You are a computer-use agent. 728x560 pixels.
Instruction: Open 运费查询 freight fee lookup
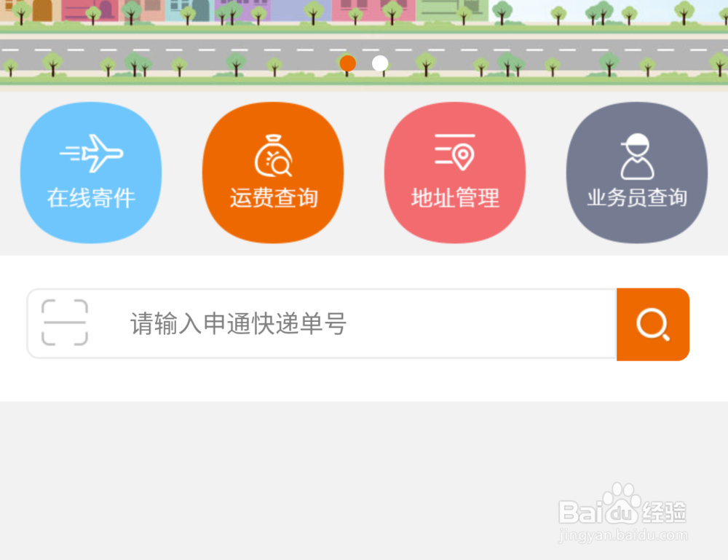pyautogui.click(x=273, y=173)
